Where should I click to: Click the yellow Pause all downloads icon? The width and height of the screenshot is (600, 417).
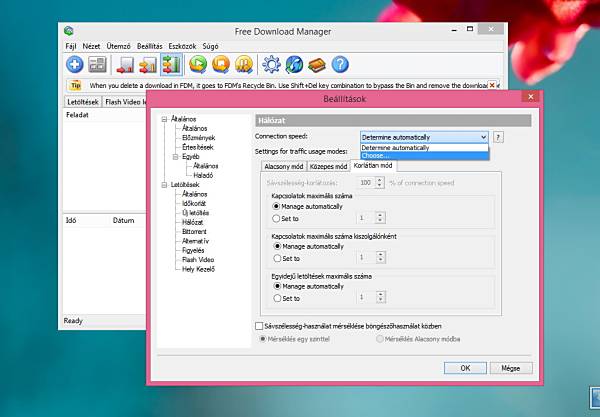click(x=244, y=64)
